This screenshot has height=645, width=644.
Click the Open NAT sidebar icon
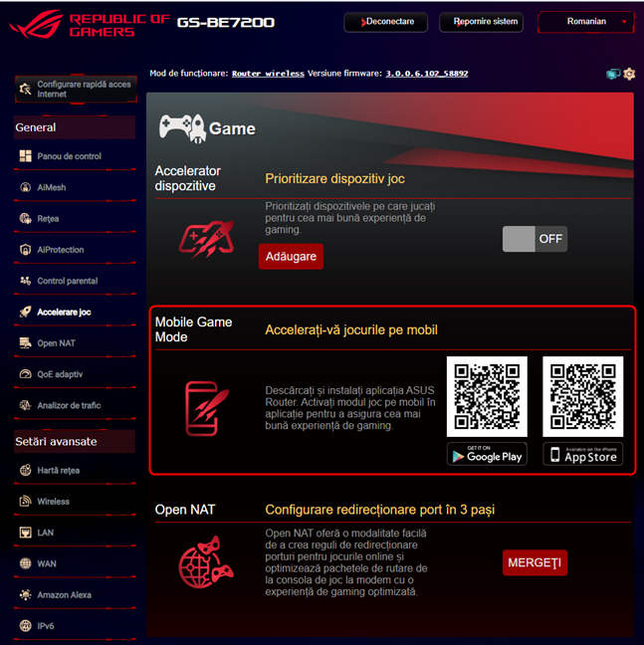click(x=26, y=343)
